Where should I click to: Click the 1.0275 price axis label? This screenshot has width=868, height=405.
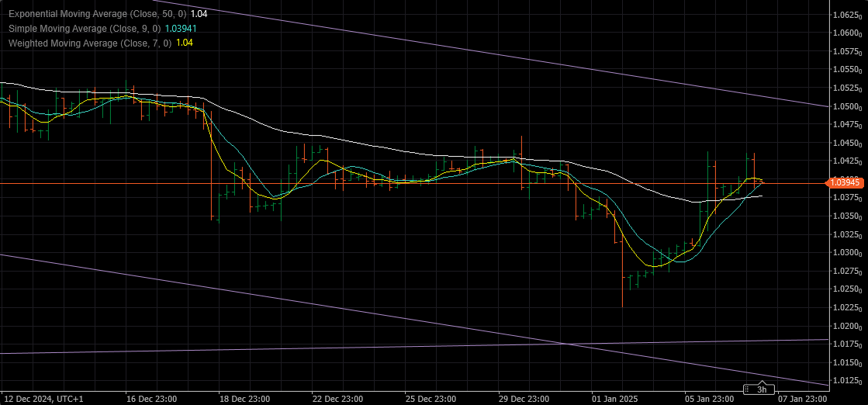coord(848,271)
